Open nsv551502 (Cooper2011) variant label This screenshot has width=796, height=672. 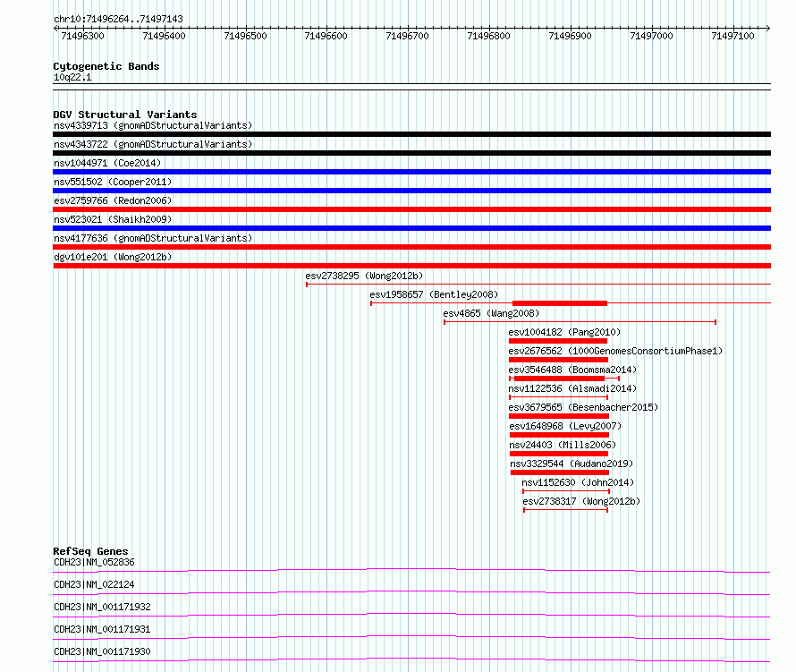tap(113, 182)
